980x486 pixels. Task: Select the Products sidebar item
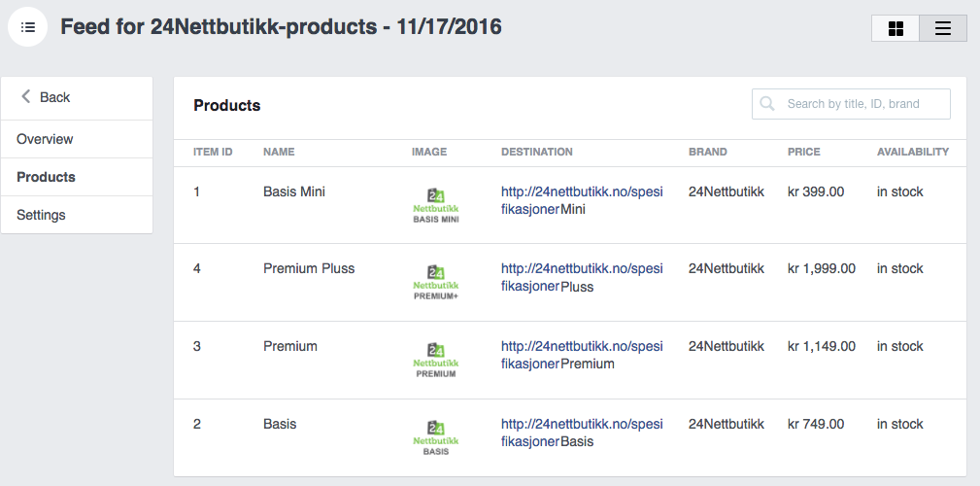[77, 177]
